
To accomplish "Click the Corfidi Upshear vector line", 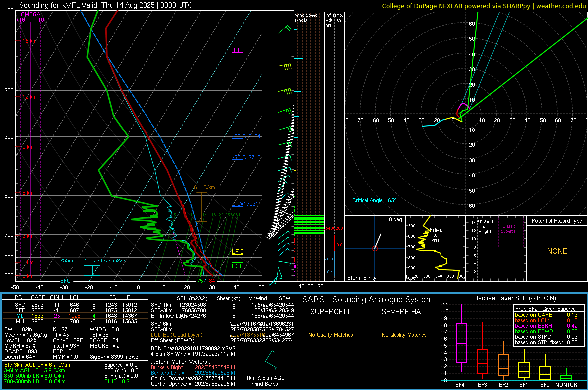I will [193, 384].
